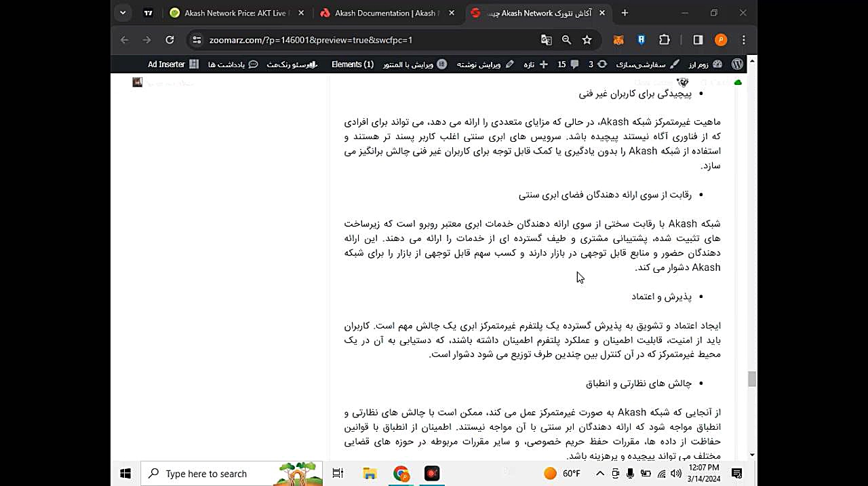
Task: Open the 3 pending updates item
Action: (597, 64)
